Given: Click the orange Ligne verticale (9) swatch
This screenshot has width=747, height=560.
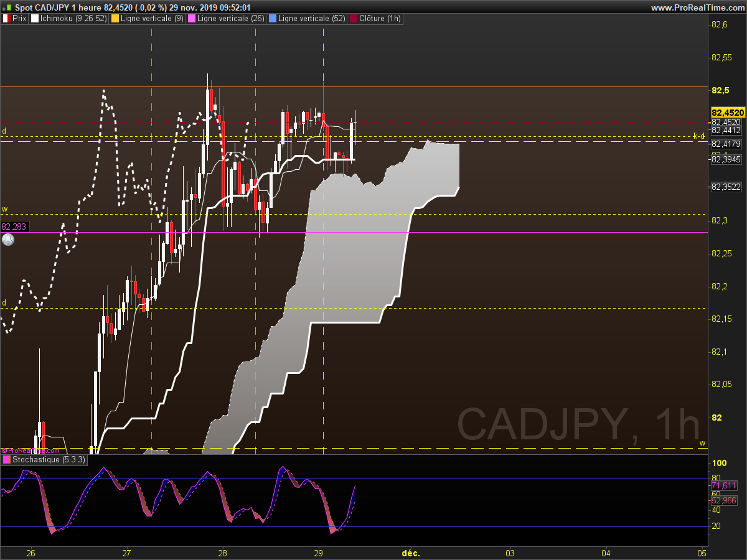Looking at the screenshot, I should (115, 19).
